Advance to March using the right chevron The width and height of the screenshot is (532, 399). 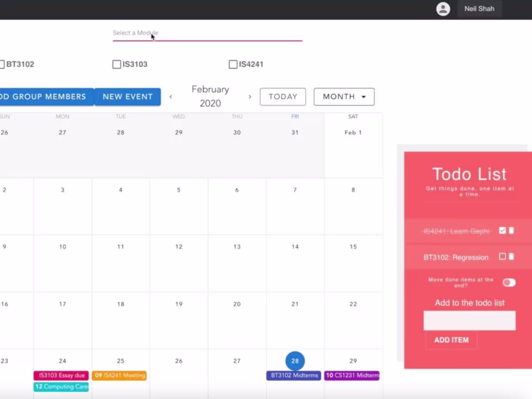[250, 97]
